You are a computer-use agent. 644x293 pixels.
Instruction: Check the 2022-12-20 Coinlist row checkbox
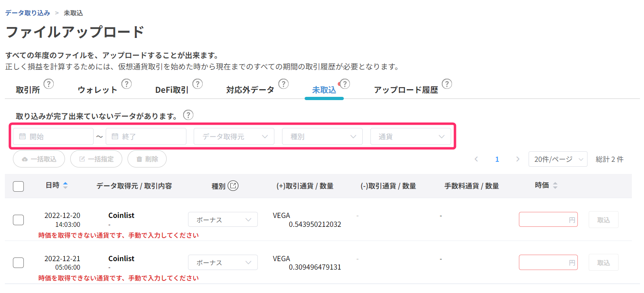coord(19,220)
